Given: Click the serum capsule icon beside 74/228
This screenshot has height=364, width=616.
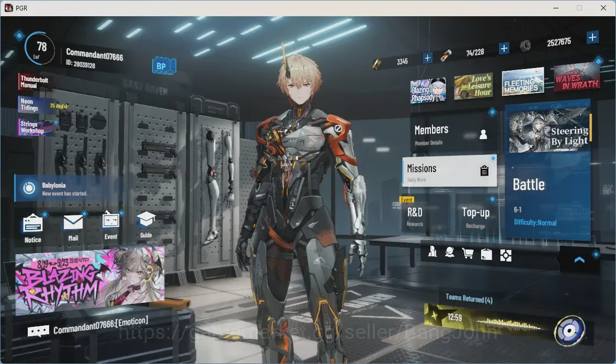Looking at the screenshot, I should tap(446, 56).
